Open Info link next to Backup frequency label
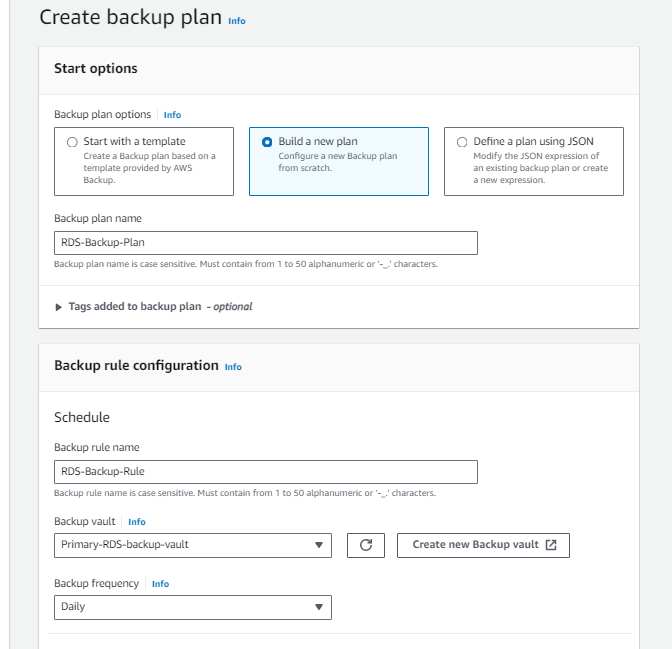Viewport: 672px width, 649px height. [x=160, y=584]
